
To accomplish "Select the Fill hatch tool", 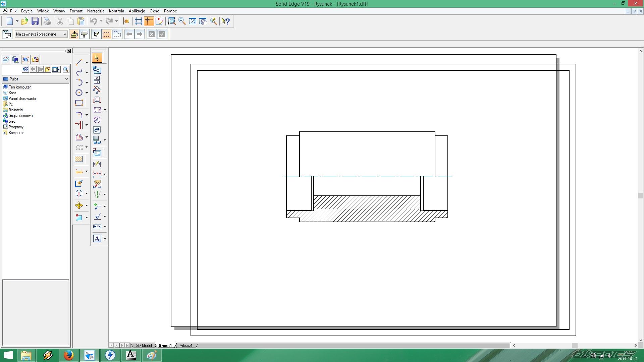I will [79, 159].
